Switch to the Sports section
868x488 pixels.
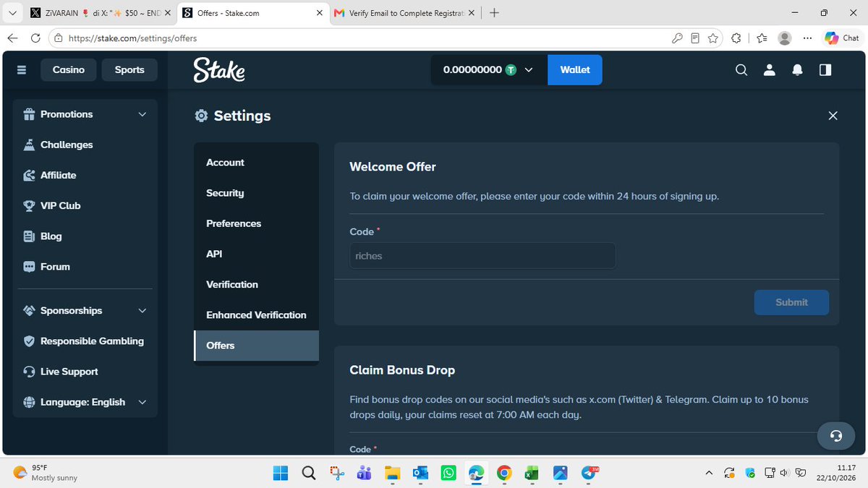click(129, 70)
